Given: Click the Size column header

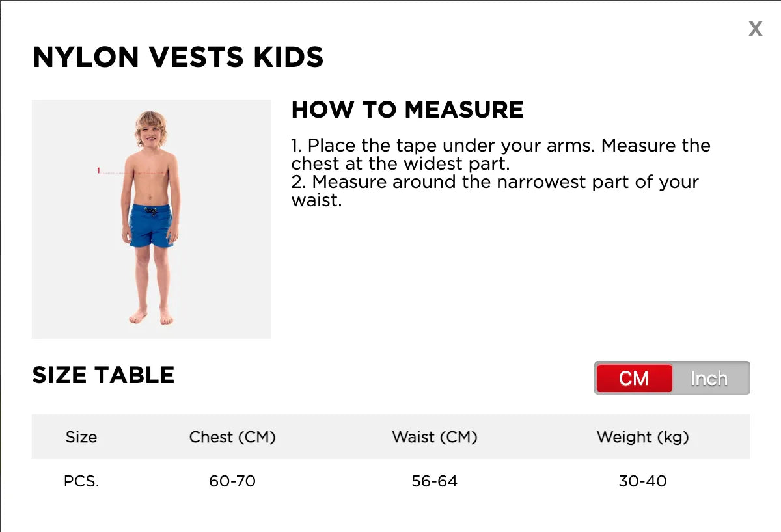Looking at the screenshot, I should coord(81,437).
